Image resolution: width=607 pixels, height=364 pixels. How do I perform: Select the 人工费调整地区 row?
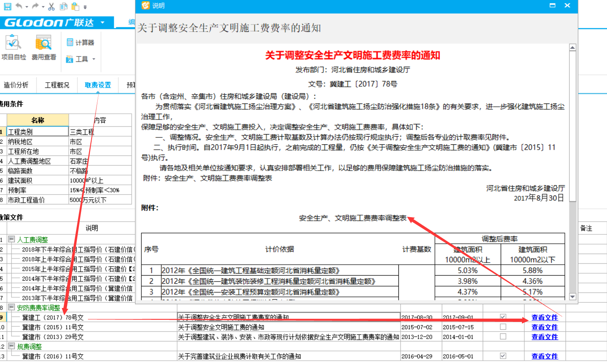(x=66, y=161)
